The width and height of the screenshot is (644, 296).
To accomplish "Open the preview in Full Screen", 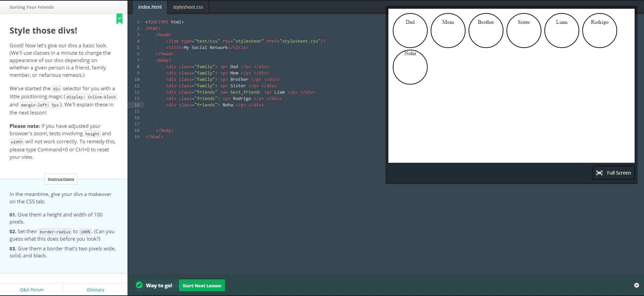I will (x=613, y=173).
